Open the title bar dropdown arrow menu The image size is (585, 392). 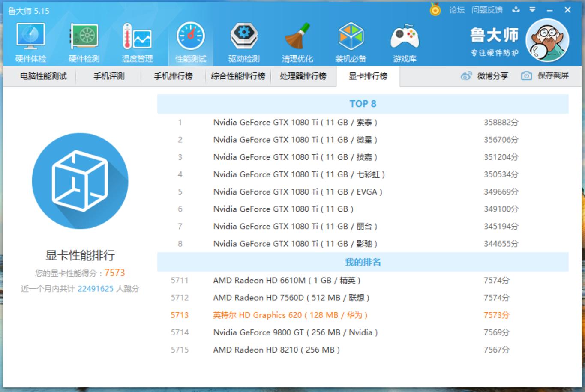pos(532,9)
